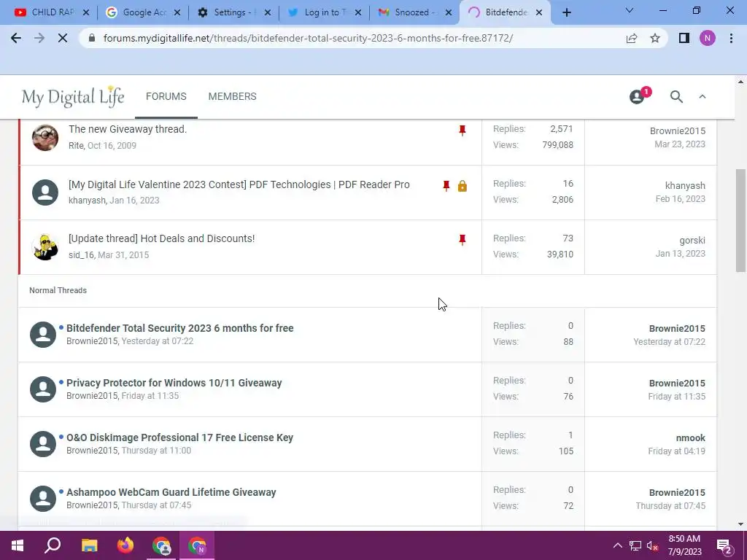The width and height of the screenshot is (747, 560).
Task: Open a new browser tab with plus
Action: tap(566, 13)
